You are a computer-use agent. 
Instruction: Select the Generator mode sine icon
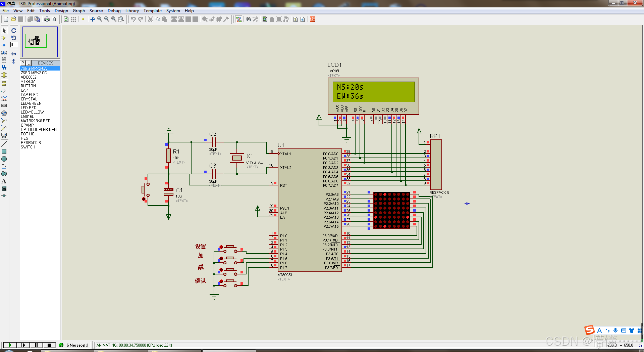(4, 113)
